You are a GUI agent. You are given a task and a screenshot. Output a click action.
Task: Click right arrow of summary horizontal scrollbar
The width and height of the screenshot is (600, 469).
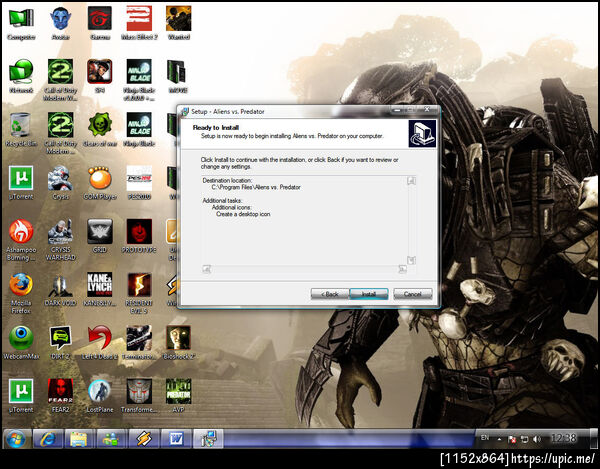pos(402,269)
